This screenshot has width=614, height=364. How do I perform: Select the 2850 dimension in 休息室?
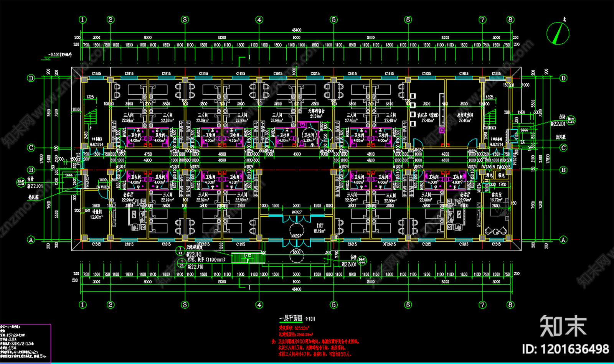[496, 206]
